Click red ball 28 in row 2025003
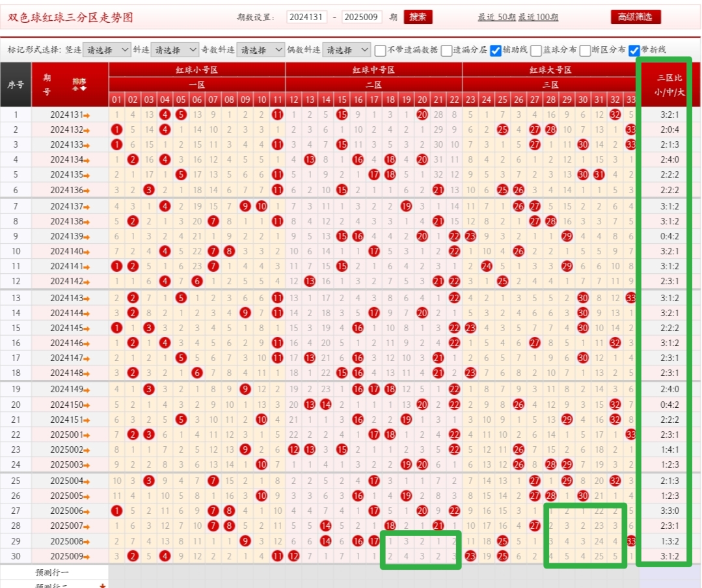 [550, 464]
